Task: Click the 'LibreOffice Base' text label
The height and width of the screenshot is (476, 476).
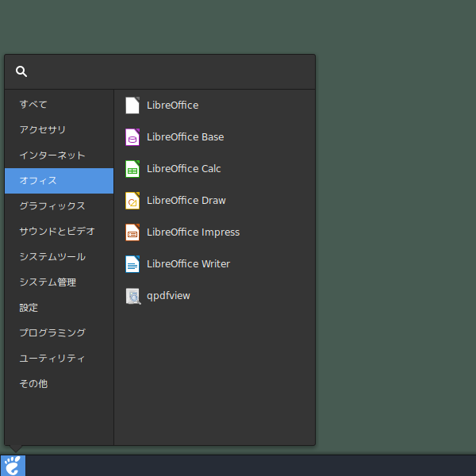Action: click(x=186, y=137)
